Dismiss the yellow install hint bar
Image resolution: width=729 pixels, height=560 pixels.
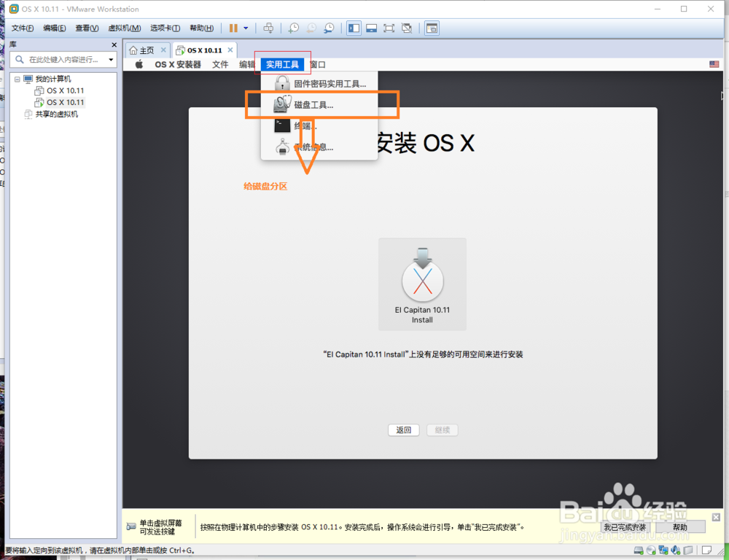(x=716, y=517)
